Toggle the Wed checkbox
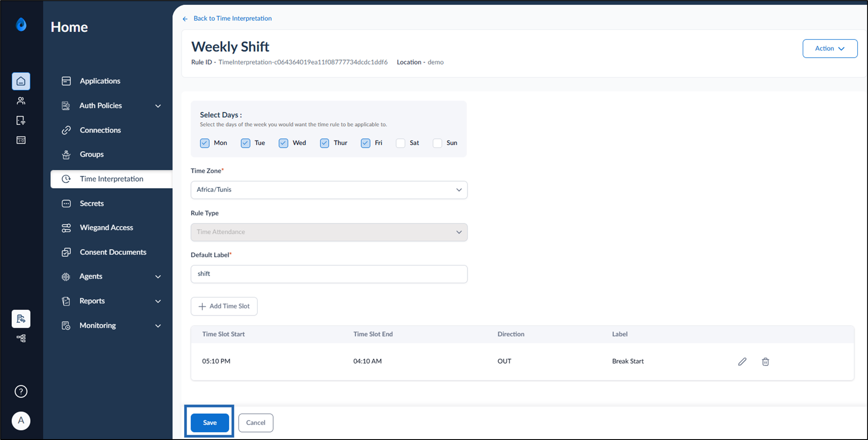The width and height of the screenshot is (868, 440). pyautogui.click(x=283, y=143)
